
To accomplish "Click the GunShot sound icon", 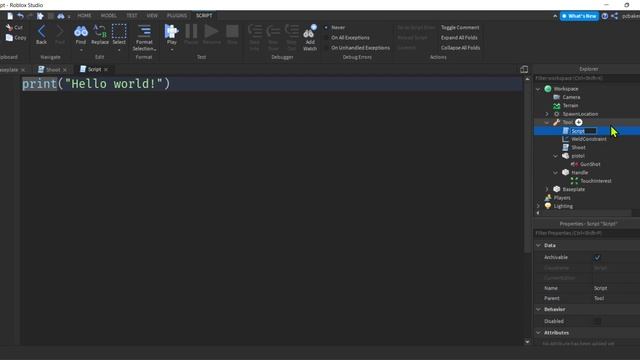I will coord(574,164).
